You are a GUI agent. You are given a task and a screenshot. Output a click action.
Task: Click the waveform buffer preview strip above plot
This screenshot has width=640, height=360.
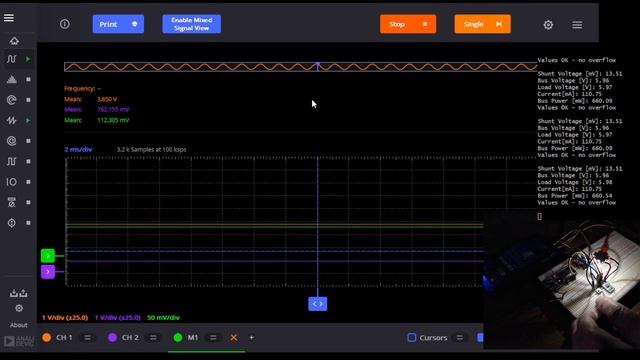301,67
